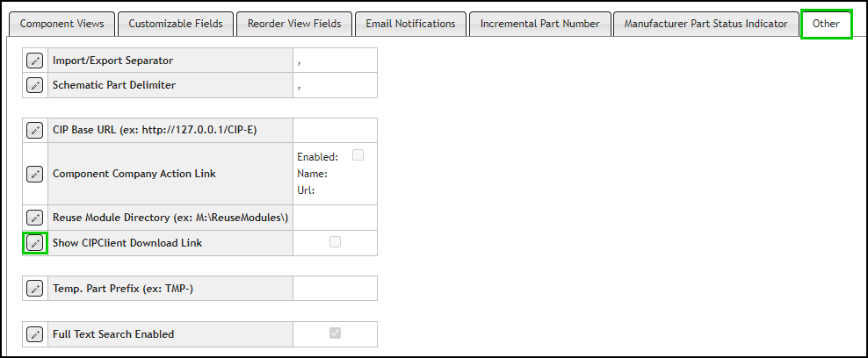Edit the Full Text Search Enabled setting
This screenshot has width=868, height=358.
click(x=35, y=334)
